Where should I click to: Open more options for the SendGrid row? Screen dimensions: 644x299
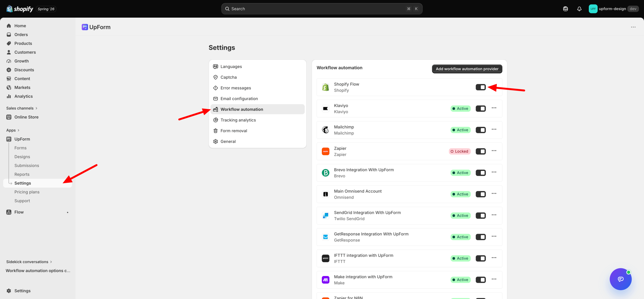(494, 215)
